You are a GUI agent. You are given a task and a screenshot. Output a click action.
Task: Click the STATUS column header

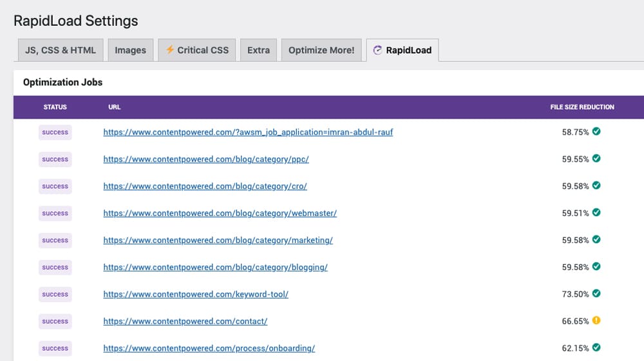pos(55,107)
